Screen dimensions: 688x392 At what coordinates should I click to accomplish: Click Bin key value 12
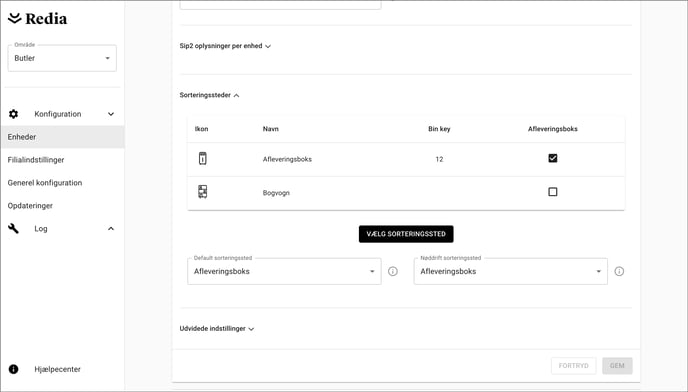pos(439,159)
